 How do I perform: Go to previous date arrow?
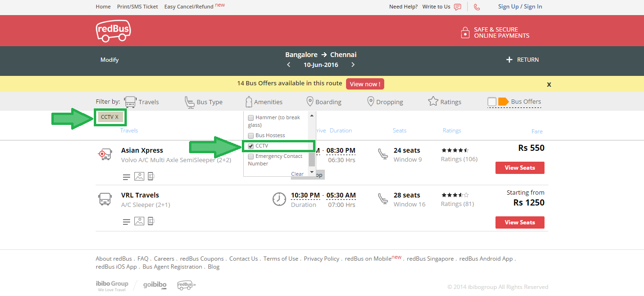289,65
